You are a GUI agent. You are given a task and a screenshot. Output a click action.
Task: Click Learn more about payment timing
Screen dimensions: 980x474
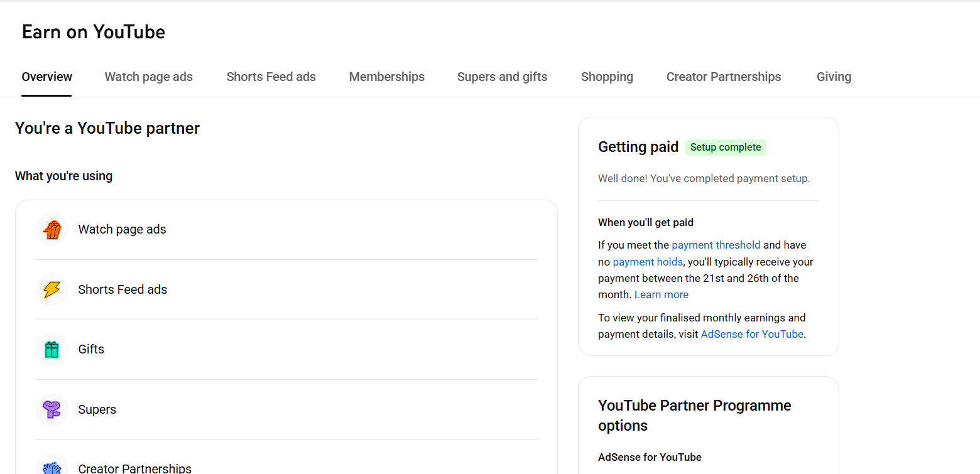661,294
